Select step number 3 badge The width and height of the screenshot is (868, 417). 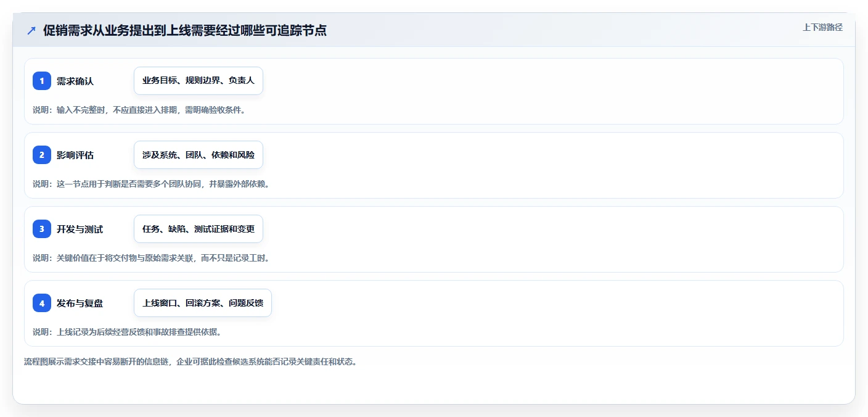pos(42,229)
